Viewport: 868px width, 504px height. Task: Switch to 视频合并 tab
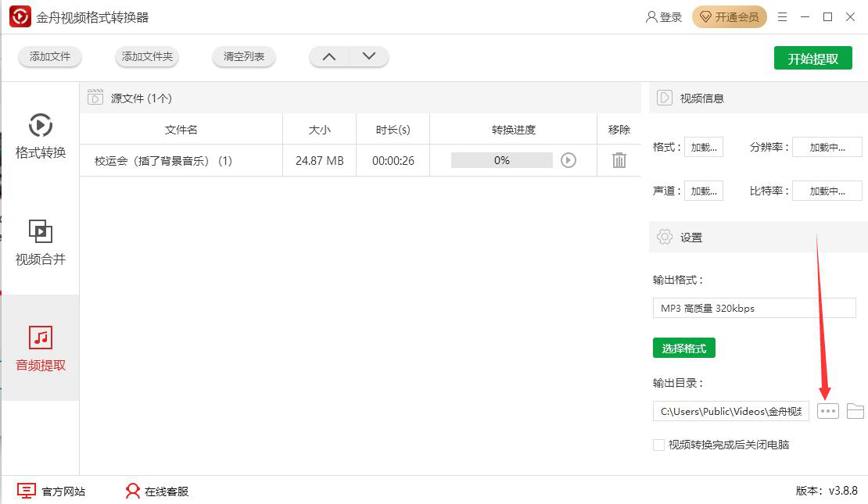[x=41, y=242]
